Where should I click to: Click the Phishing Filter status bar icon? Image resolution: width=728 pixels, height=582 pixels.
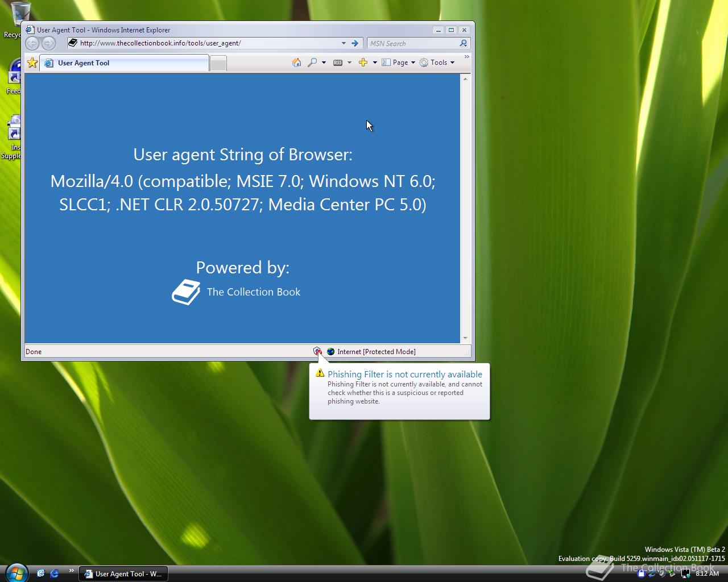coord(317,351)
